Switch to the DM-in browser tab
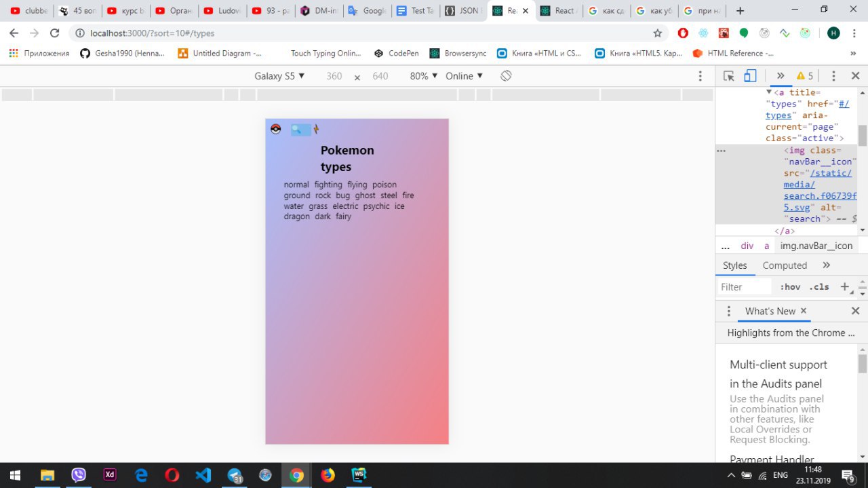This screenshot has height=488, width=868. (319, 11)
